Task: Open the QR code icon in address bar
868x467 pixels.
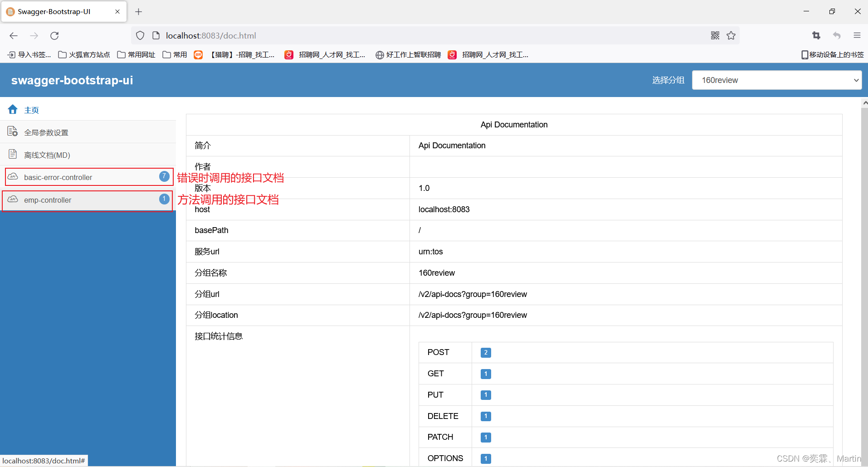Action: tap(715, 35)
